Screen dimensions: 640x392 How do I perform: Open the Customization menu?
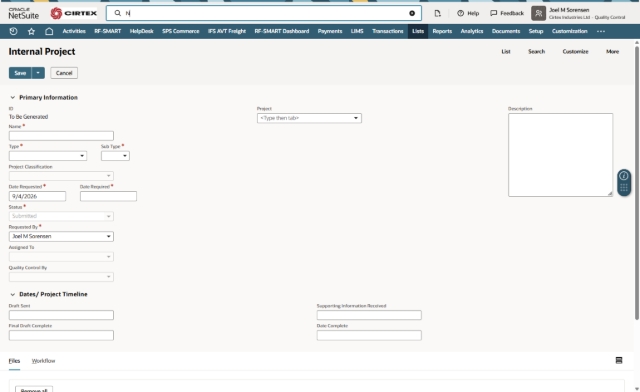pos(569,31)
